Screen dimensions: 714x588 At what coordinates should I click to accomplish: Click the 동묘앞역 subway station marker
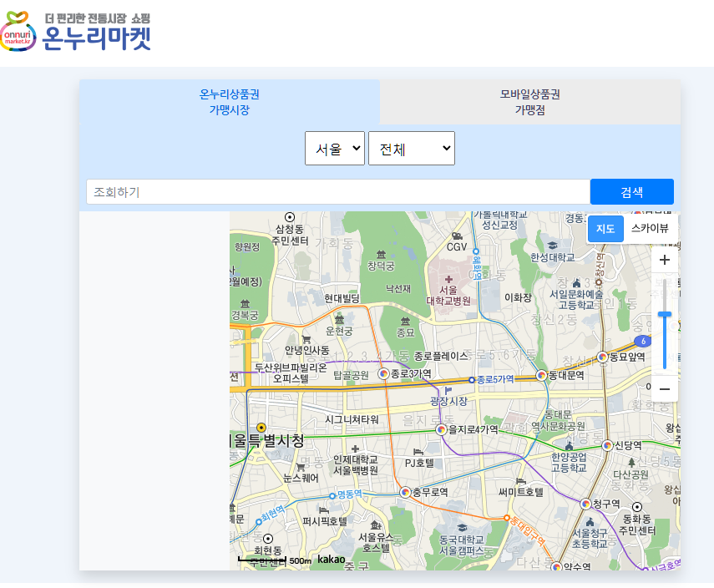click(x=603, y=357)
